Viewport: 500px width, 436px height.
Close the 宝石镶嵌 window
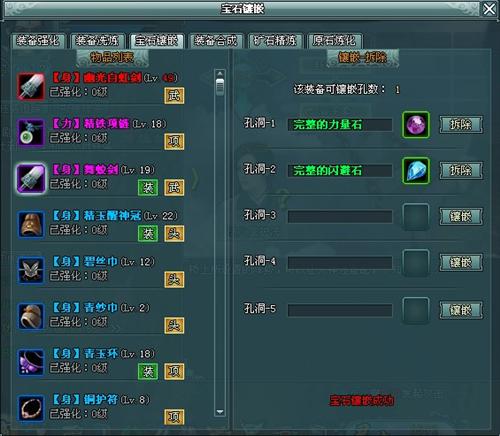coord(489,9)
